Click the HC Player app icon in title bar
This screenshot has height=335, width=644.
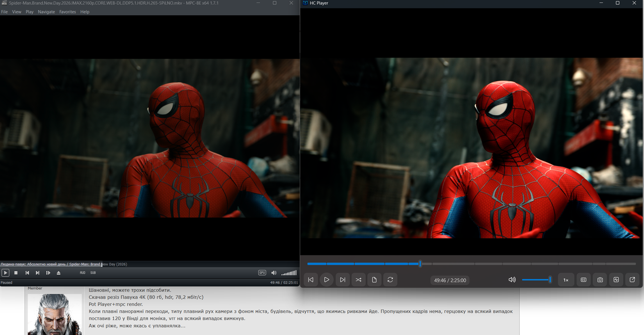(305, 3)
